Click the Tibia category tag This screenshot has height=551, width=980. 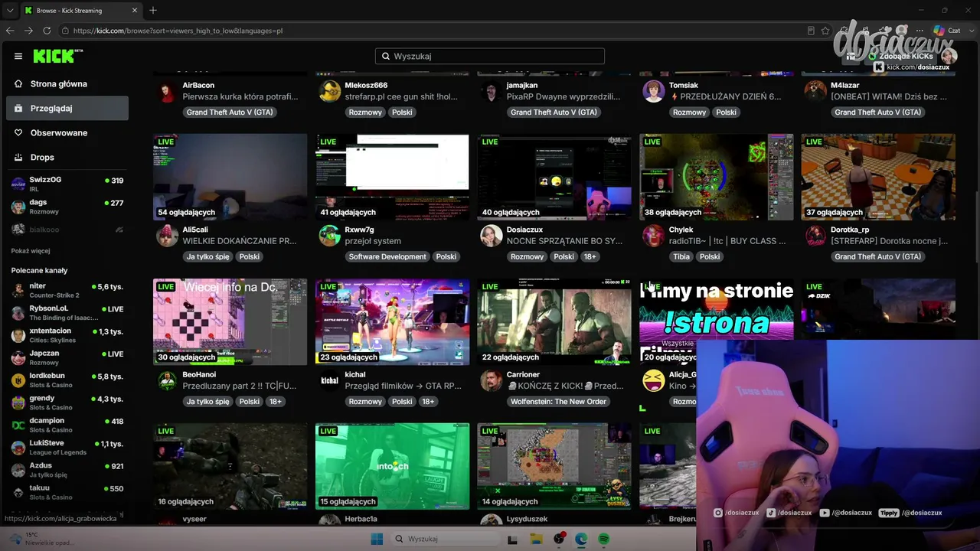pos(681,257)
